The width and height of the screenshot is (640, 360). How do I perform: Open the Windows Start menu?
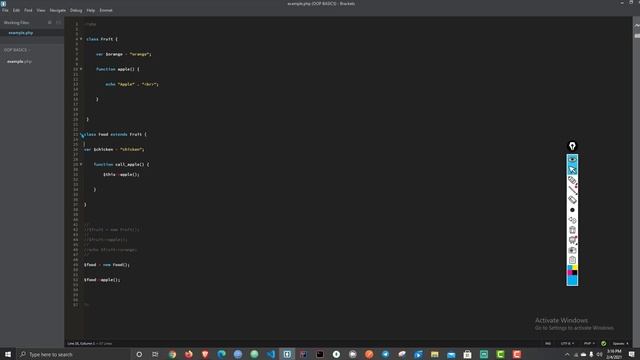[x=8, y=354]
